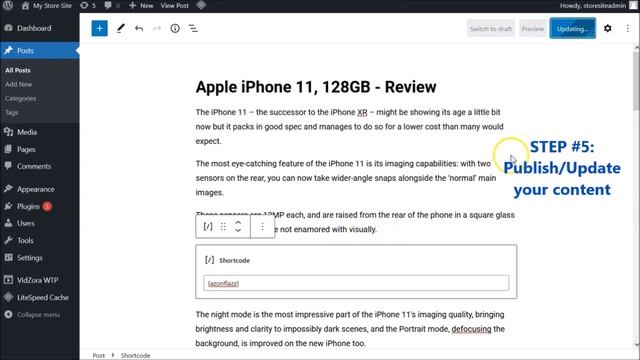Click the Shortcode block label
Image resolution: width=640 pixels, height=360 pixels.
(x=234, y=260)
